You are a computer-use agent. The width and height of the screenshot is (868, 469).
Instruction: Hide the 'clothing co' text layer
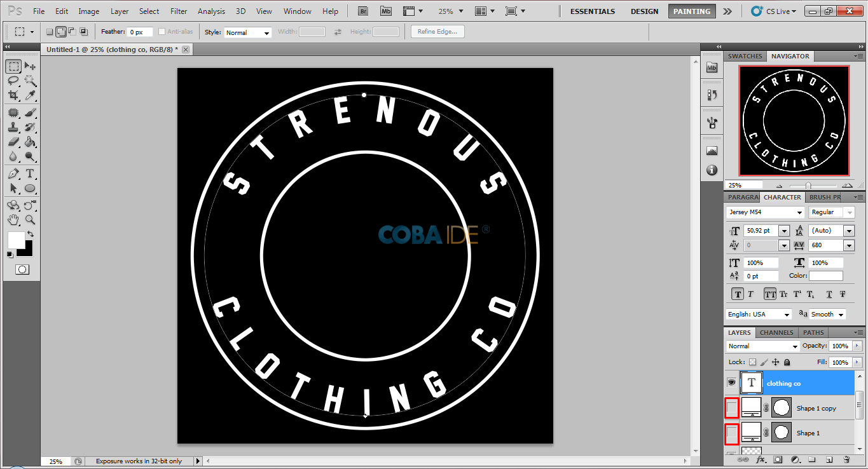coord(731,383)
